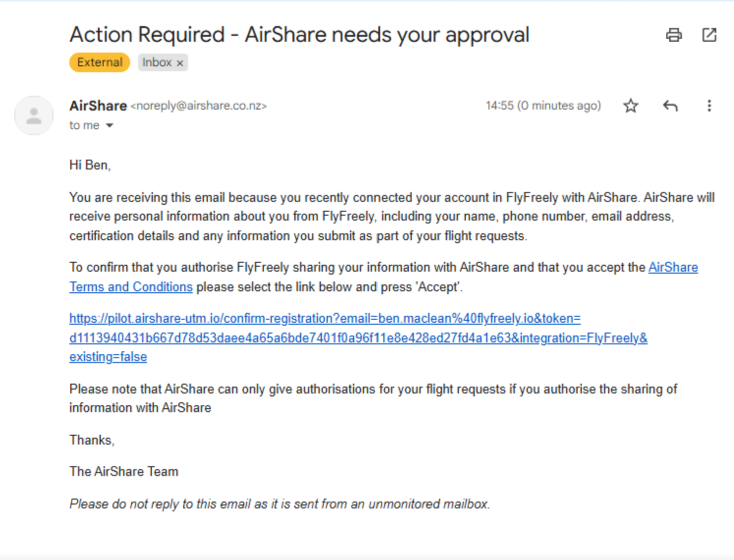Click the reply arrow icon
Image resolution: width=734 pixels, height=560 pixels.
670,106
